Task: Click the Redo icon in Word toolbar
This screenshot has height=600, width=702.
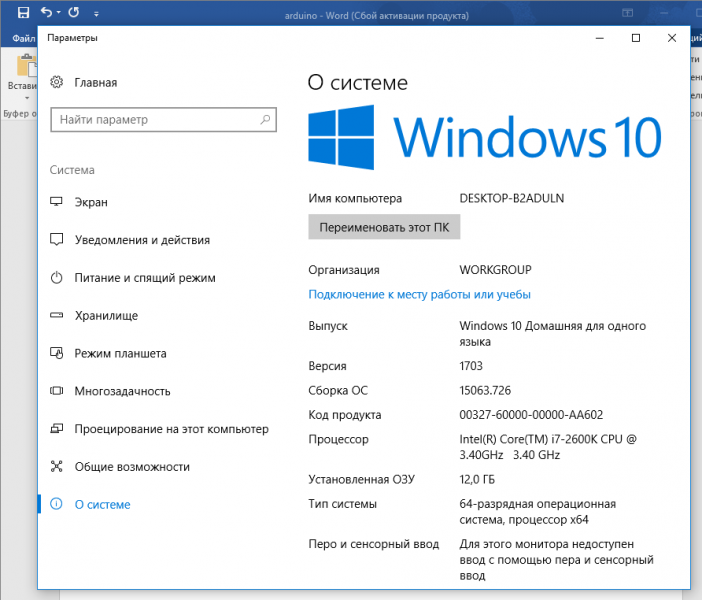Action: (x=74, y=12)
